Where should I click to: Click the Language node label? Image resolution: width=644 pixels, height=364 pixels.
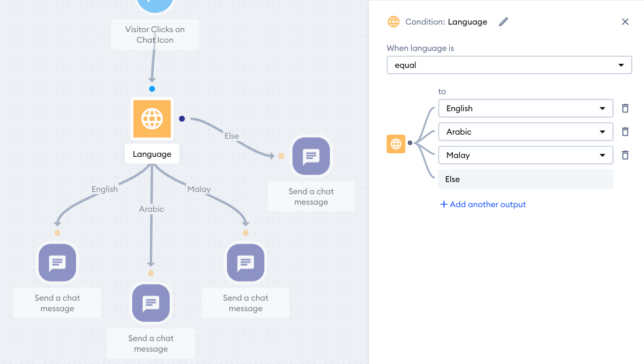tap(152, 154)
